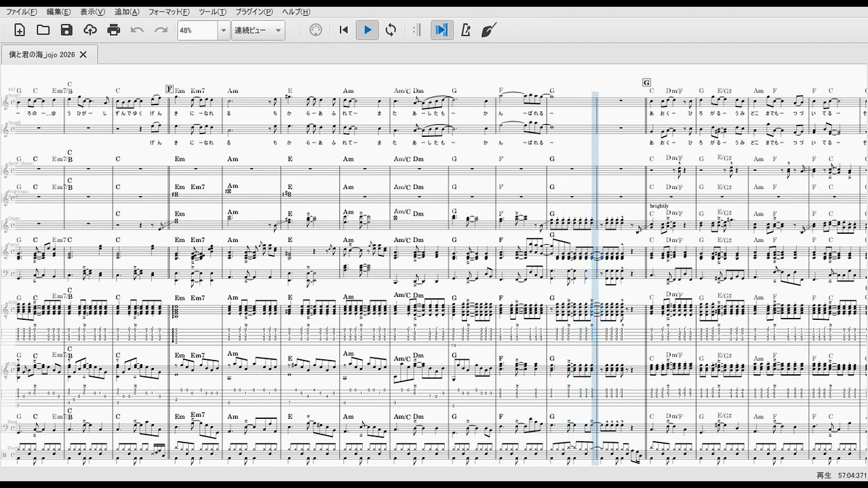
Task: Click the 再生 57:04:371 status text
Action: point(841,476)
